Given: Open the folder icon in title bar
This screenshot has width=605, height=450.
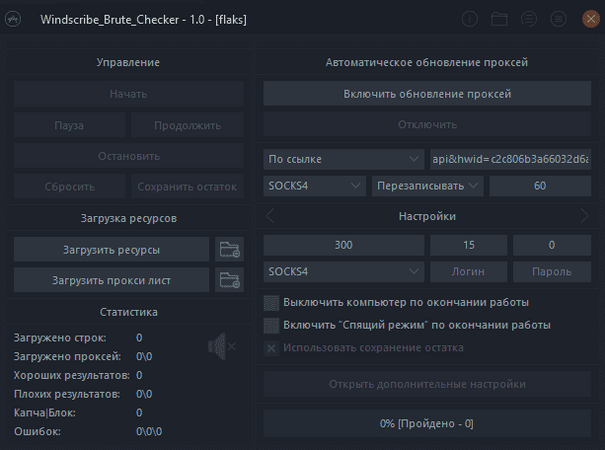Looking at the screenshot, I should 499,19.
